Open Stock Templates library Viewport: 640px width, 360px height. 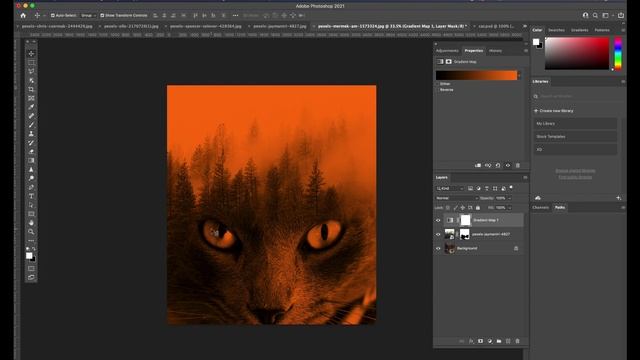click(x=575, y=136)
